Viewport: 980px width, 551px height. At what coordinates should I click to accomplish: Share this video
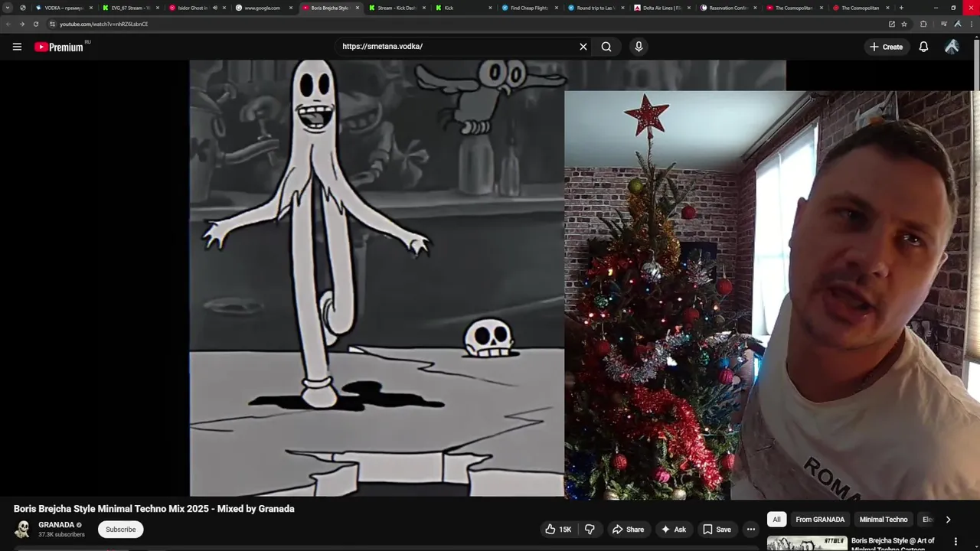click(628, 530)
